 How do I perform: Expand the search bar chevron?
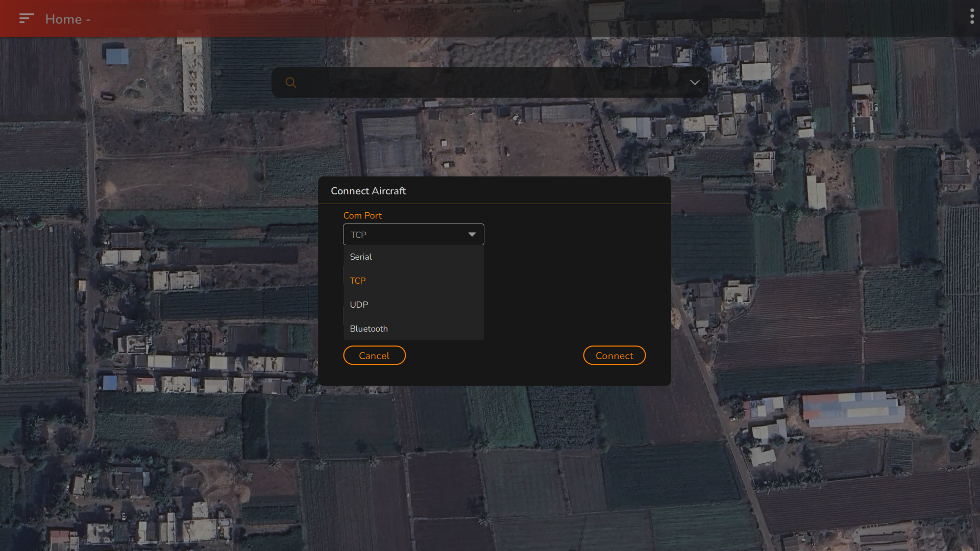pyautogui.click(x=695, y=82)
